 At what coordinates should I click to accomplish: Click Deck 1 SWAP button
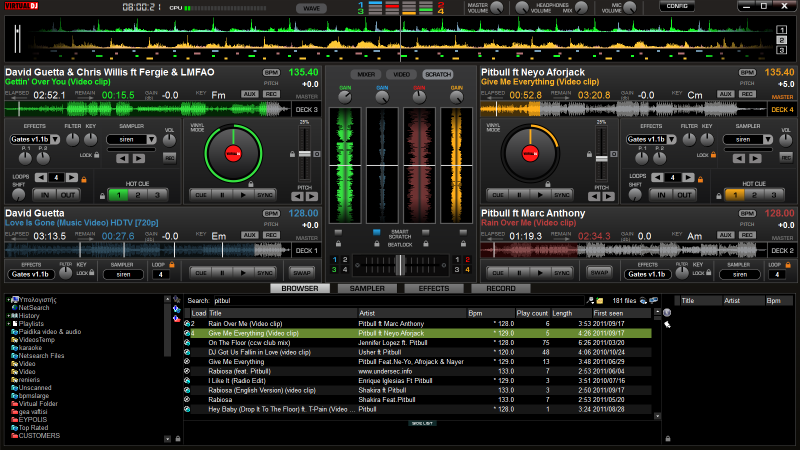pos(302,273)
